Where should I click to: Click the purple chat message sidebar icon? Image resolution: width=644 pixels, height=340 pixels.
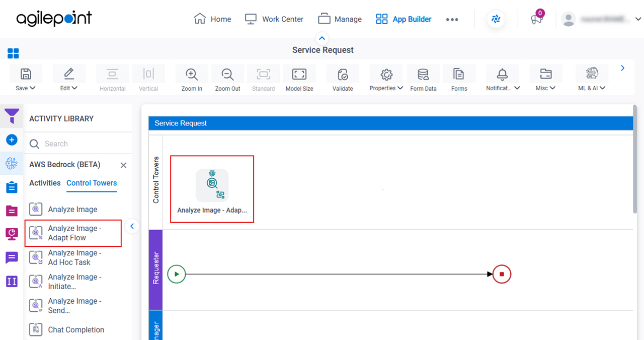[12, 258]
